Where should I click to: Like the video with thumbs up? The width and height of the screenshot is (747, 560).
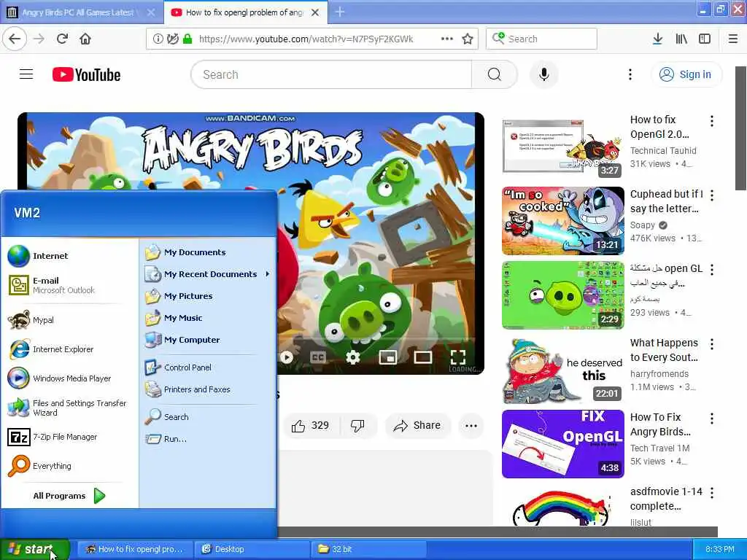click(311, 426)
